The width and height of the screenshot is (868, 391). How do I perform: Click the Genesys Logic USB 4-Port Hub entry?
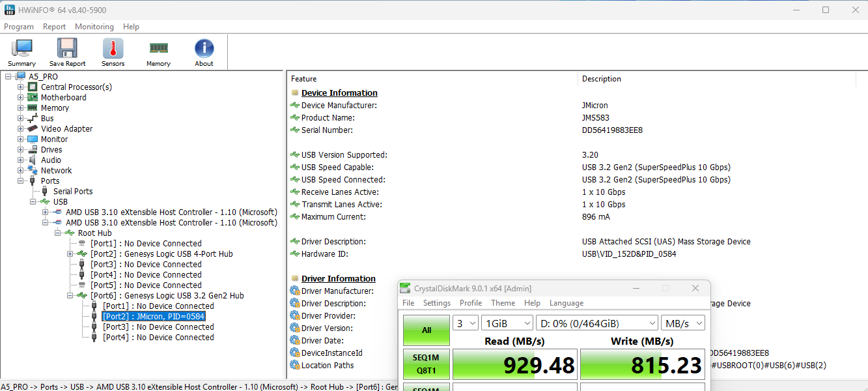pyautogui.click(x=161, y=254)
